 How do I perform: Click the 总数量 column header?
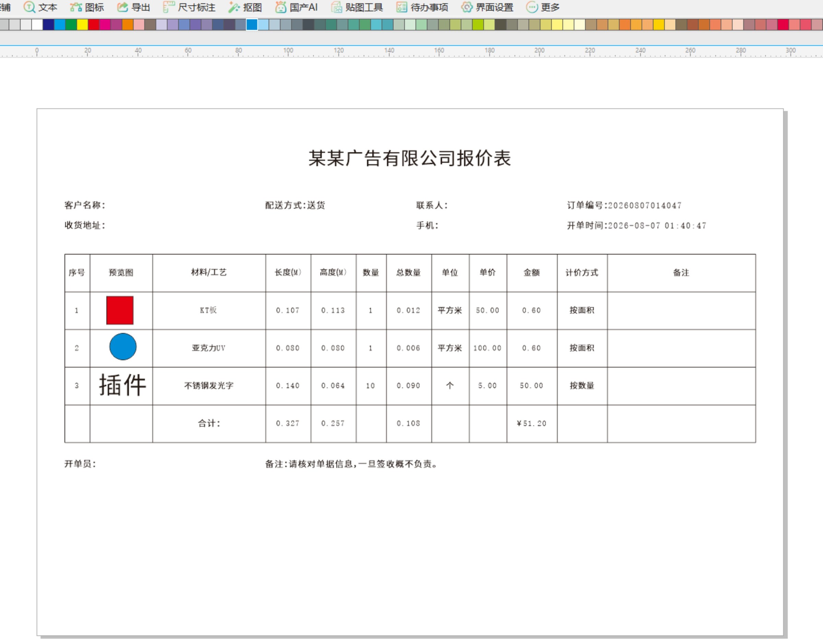[x=408, y=272]
